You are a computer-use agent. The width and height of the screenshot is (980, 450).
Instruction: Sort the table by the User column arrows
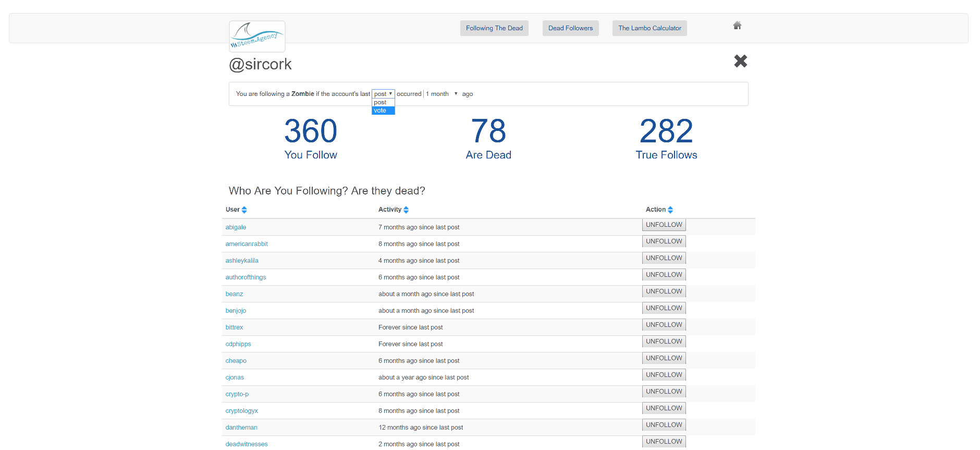[x=244, y=210]
